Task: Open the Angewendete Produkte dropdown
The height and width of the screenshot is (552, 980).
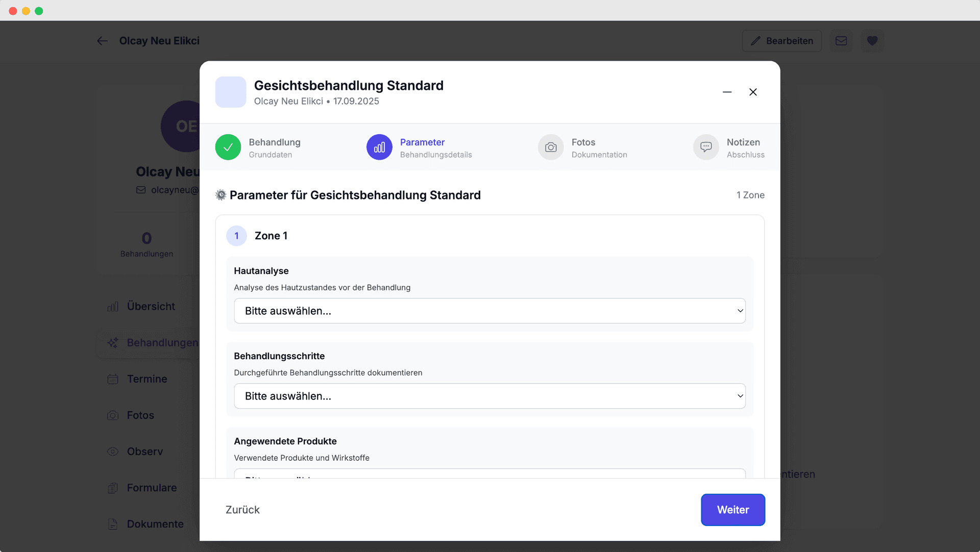Action: 489,477
